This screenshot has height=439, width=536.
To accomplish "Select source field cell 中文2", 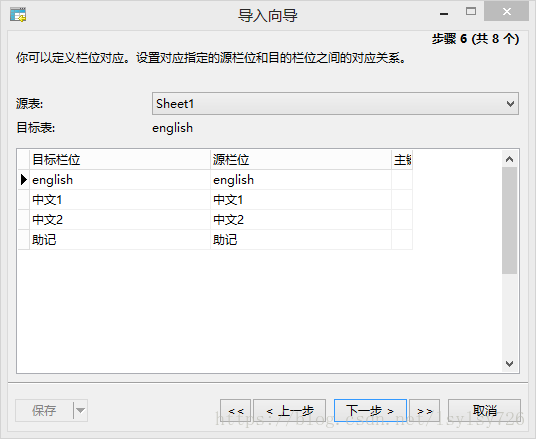I will point(301,220).
